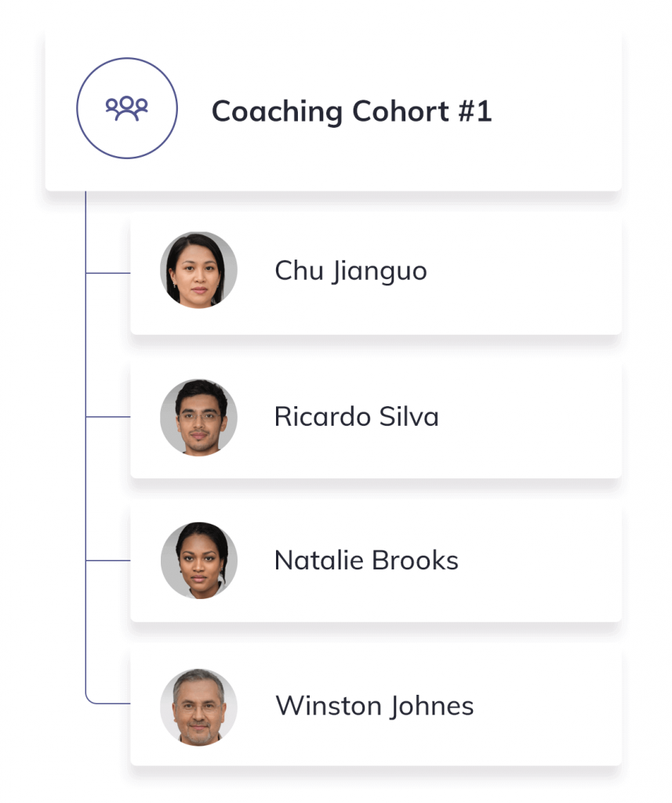This screenshot has width=672, height=803.
Task: Click the Natalie Brooks name text
Action: click(x=366, y=561)
